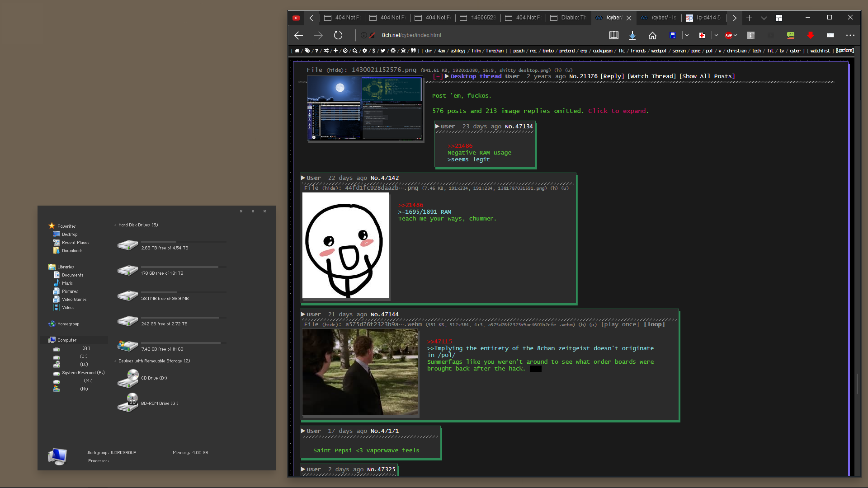The height and width of the screenshot is (488, 868).
Task: Click [Watch Thread] link
Action: pyautogui.click(x=651, y=76)
